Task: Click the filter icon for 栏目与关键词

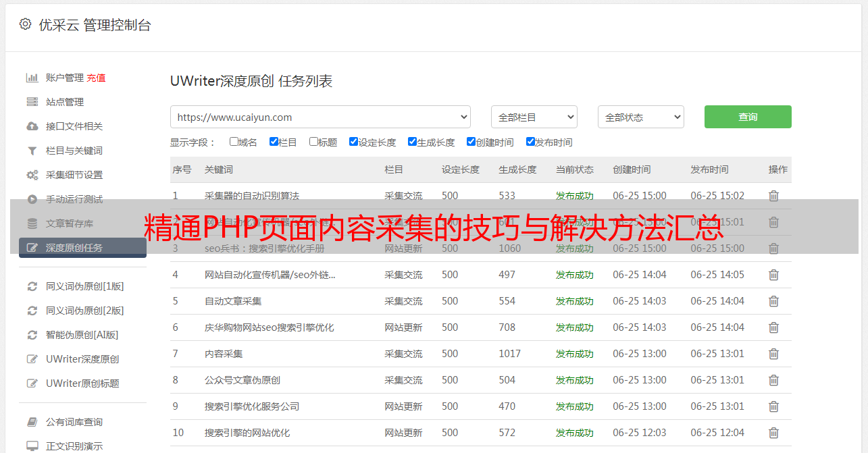Action: [x=32, y=151]
